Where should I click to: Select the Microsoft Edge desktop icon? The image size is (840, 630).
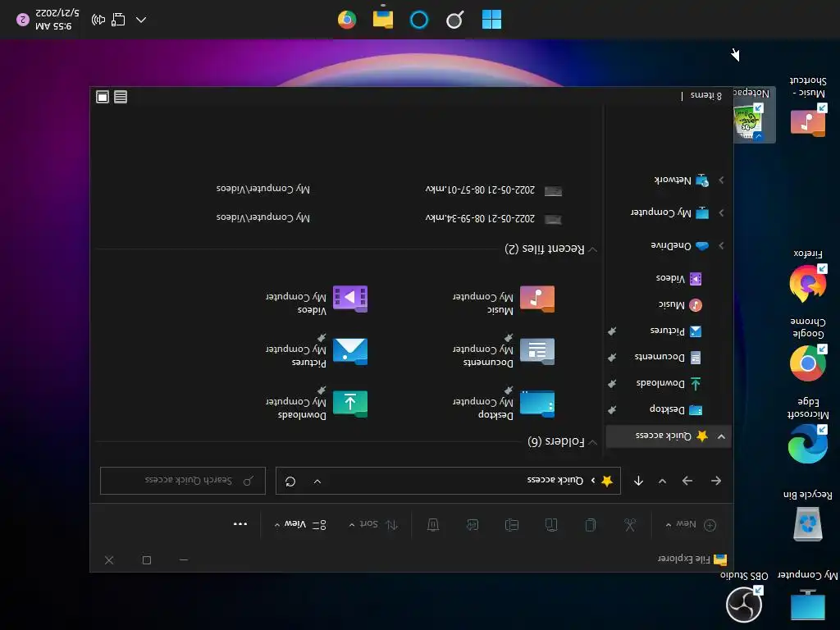808,431
